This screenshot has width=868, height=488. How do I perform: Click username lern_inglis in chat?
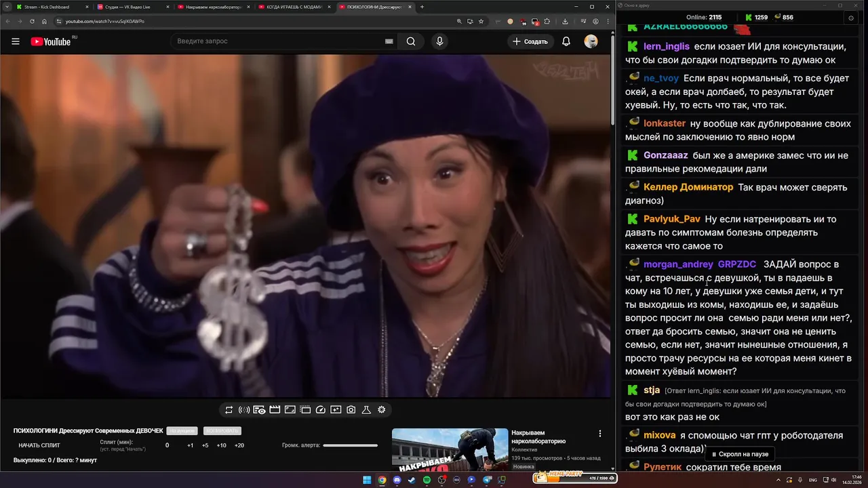[667, 47]
